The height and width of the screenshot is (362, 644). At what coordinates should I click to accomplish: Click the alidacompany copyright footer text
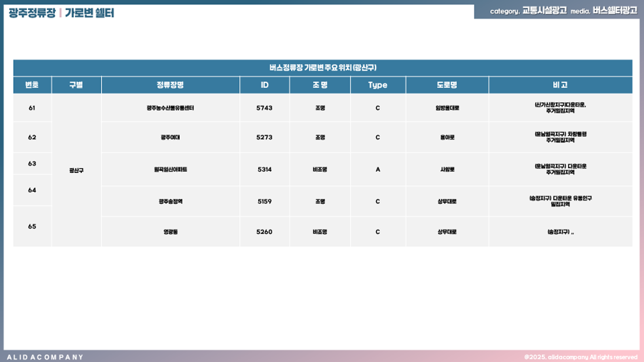(x=581, y=357)
